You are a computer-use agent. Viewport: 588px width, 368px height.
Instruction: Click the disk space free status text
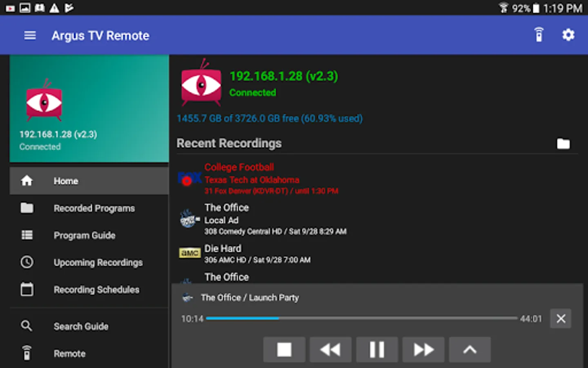(269, 119)
